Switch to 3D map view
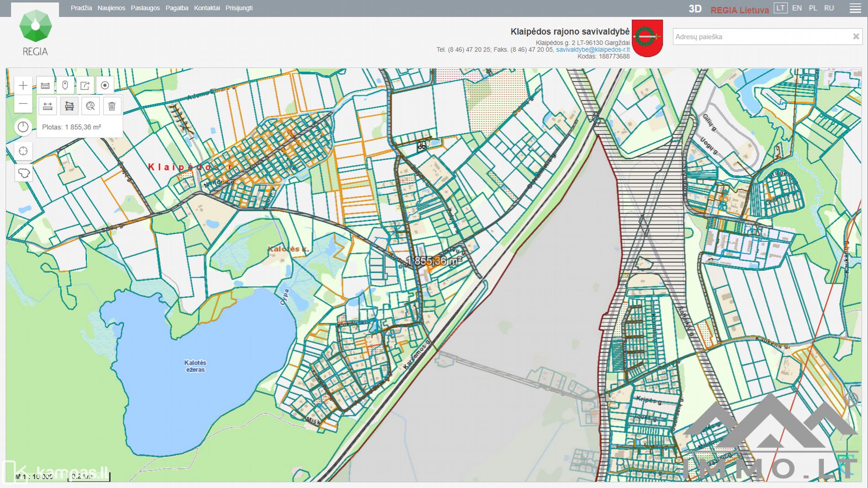The image size is (868, 488). 695,9
